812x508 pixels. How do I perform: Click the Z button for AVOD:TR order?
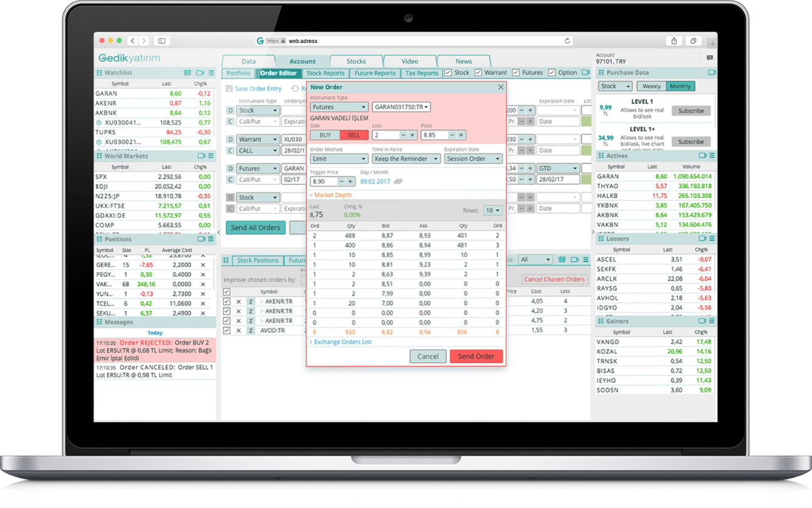point(250,331)
